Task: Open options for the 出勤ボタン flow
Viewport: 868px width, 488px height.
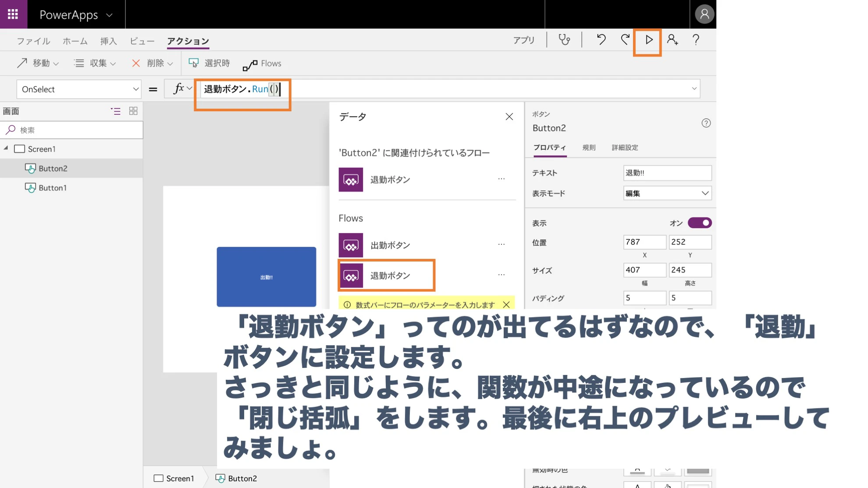Action: point(502,244)
